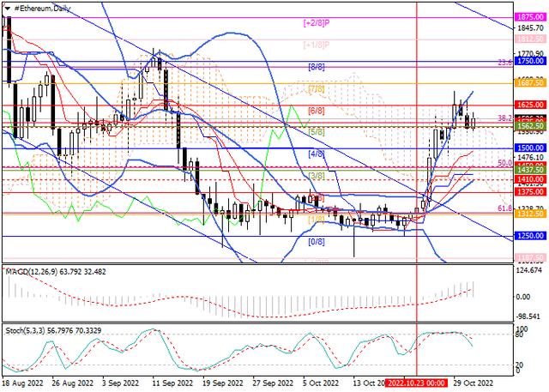Click the #Ethereum,Daily chart title

[x=42, y=9]
